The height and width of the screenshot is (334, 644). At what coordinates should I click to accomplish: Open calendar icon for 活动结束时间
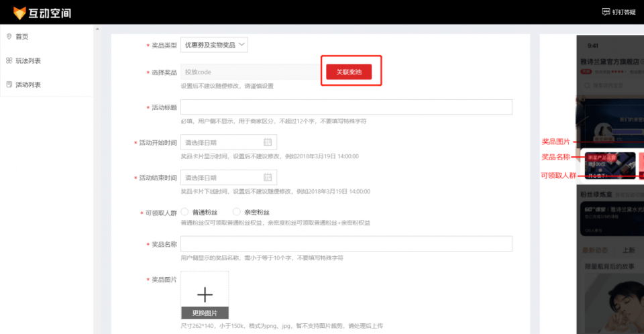point(268,178)
